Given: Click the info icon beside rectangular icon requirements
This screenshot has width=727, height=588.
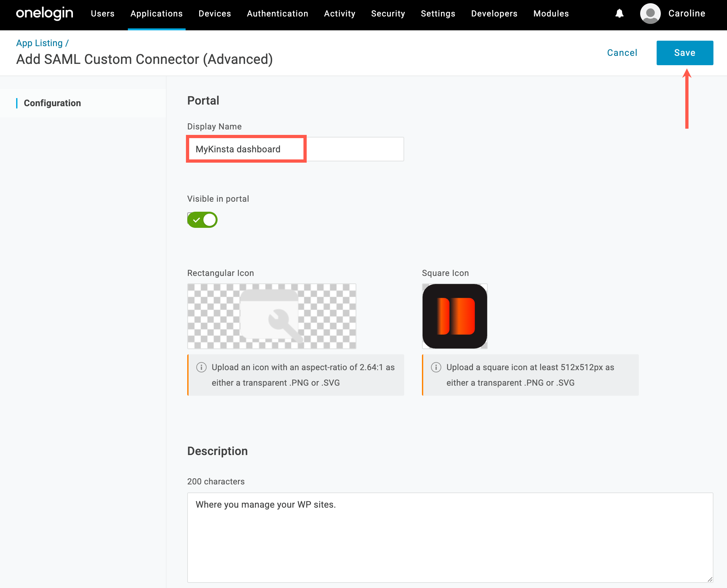Looking at the screenshot, I should (201, 367).
